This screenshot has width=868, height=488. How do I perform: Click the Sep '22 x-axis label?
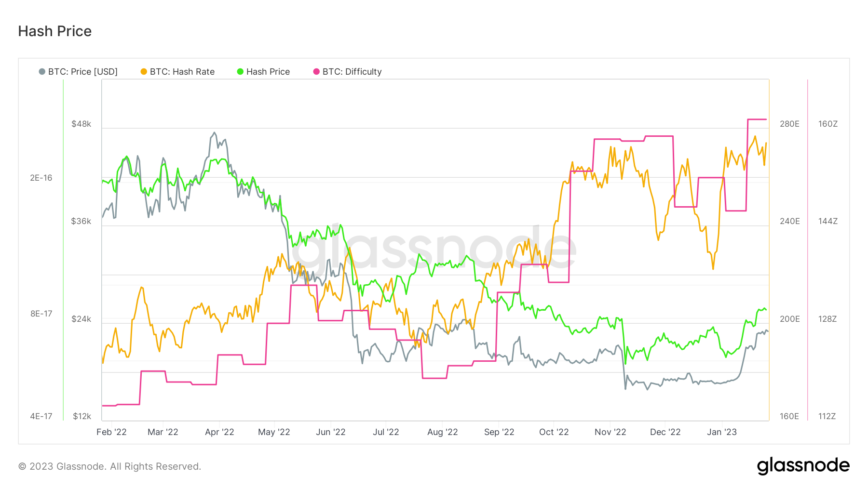click(x=499, y=432)
